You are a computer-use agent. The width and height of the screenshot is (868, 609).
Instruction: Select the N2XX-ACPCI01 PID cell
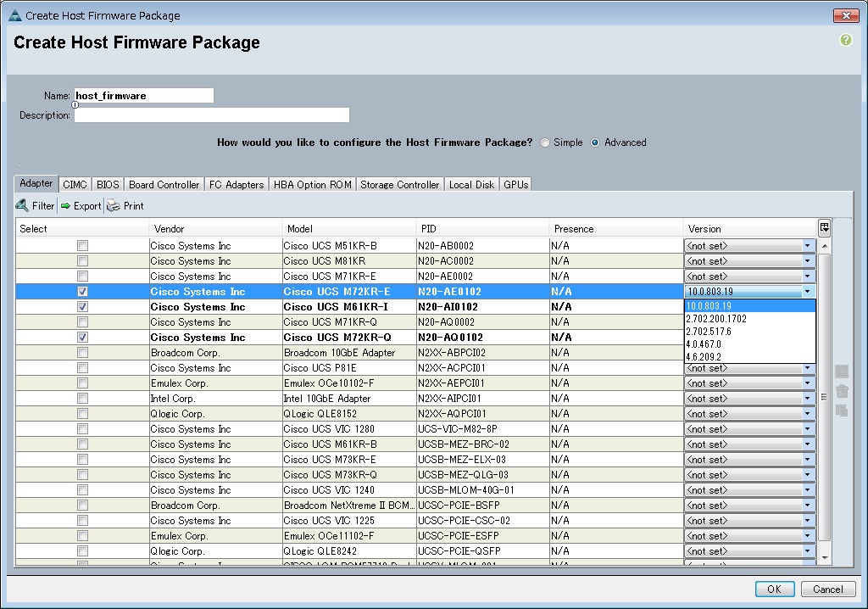(482, 368)
